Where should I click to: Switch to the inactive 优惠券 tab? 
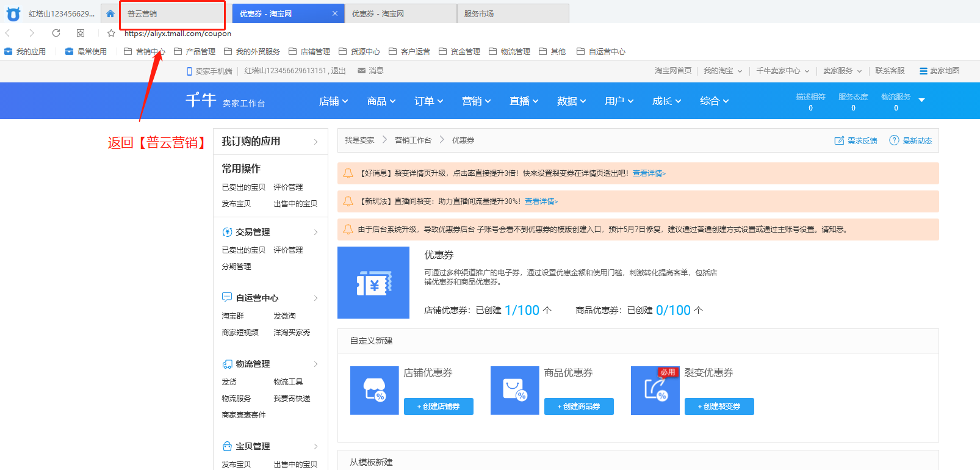pyautogui.click(x=401, y=13)
